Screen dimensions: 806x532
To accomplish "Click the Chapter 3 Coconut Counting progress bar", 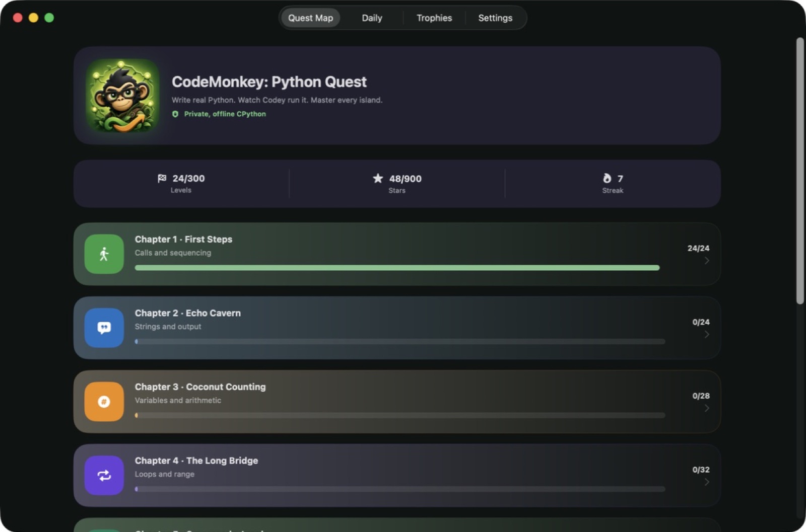I will 400,416.
